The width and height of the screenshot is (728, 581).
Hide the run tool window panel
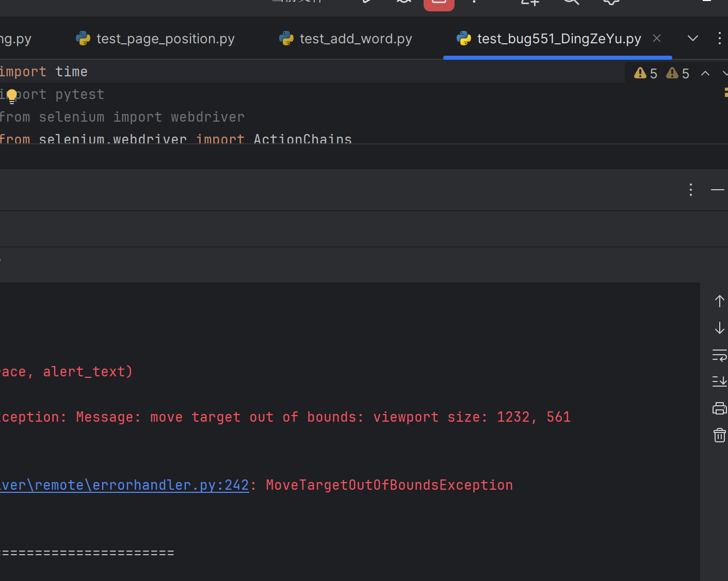click(x=717, y=190)
